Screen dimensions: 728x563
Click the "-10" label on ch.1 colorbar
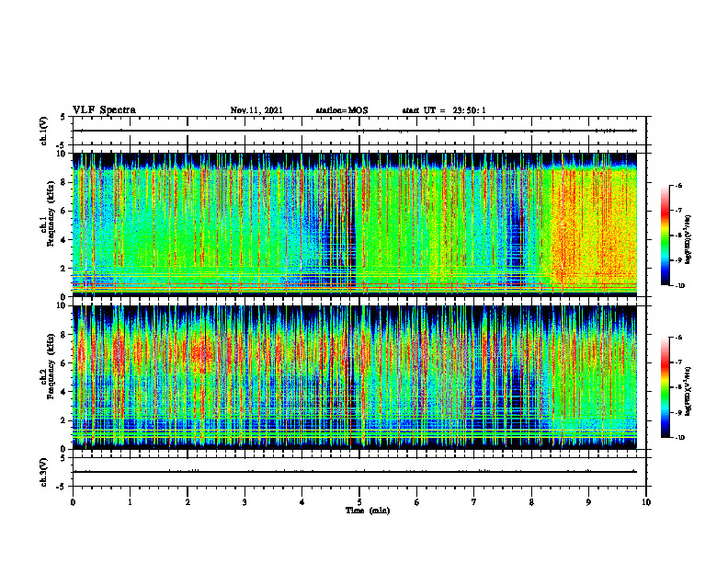pyautogui.click(x=679, y=286)
